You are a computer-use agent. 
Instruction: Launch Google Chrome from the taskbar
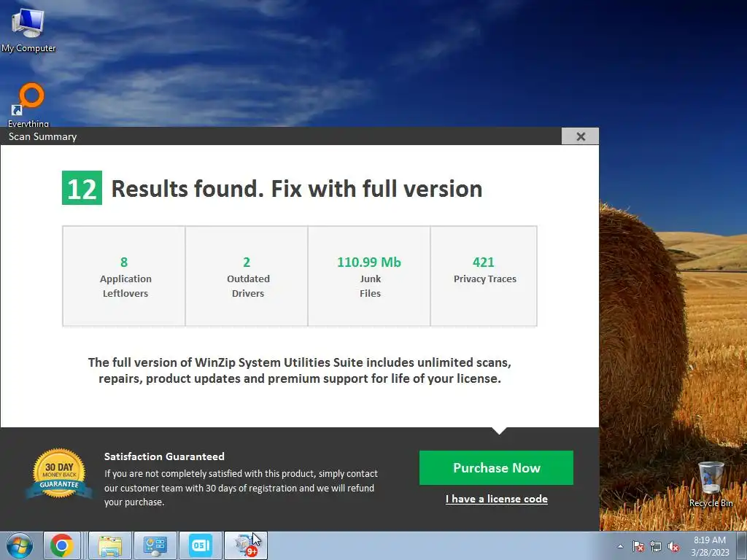(62, 545)
